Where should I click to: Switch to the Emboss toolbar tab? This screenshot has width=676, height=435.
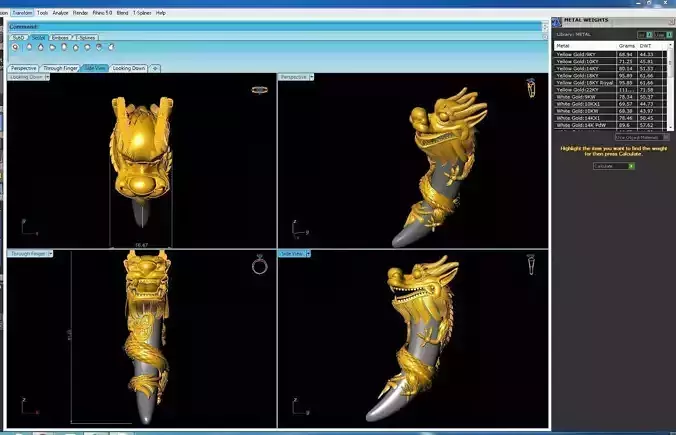(60, 38)
